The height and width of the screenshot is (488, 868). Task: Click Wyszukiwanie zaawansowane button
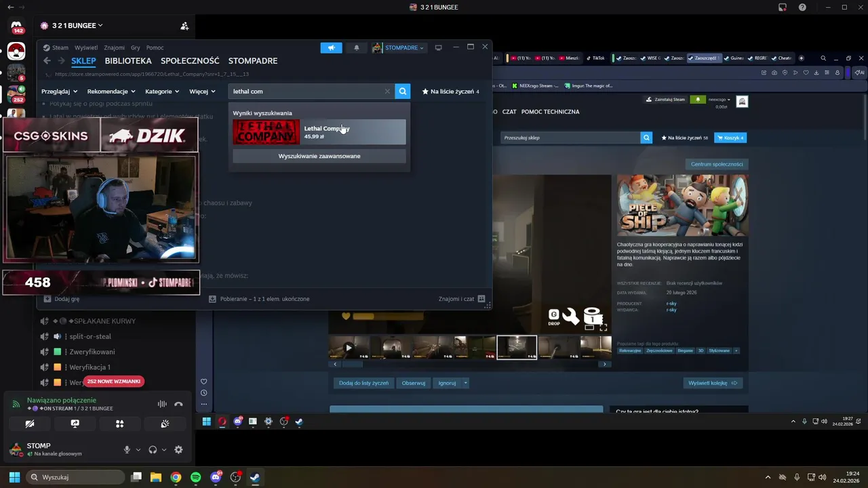coord(319,156)
